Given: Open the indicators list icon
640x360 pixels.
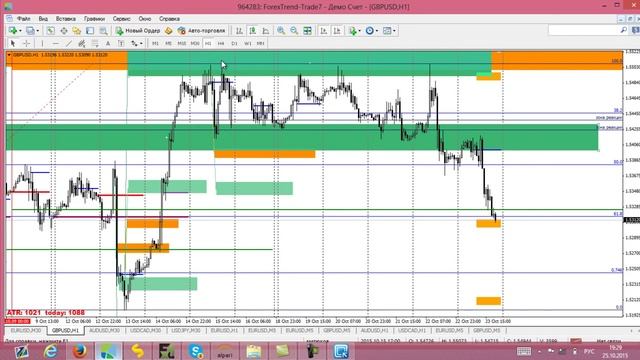Looking at the screenshot, I should 353,31.
